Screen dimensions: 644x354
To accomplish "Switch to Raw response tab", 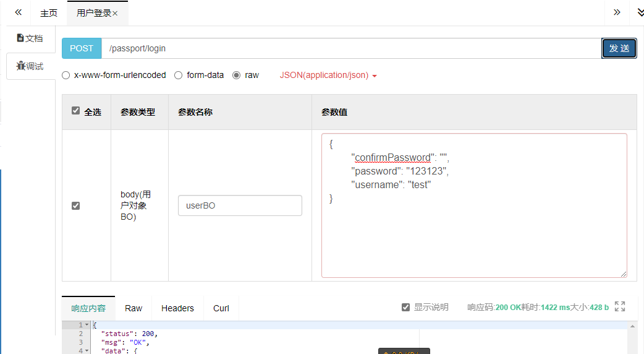I will click(133, 308).
